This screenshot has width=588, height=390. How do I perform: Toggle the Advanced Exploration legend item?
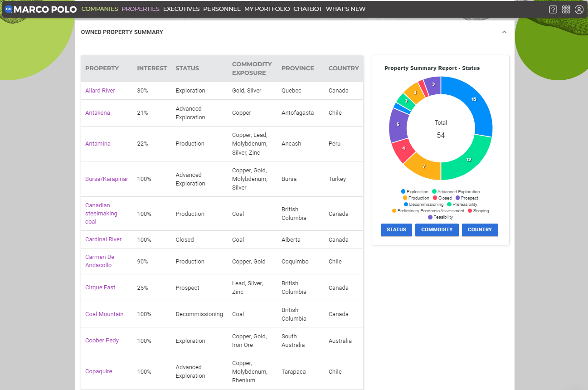[x=456, y=192]
